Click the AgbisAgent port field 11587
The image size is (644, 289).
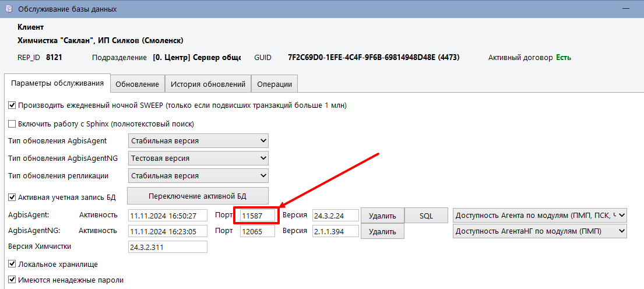tap(258, 216)
